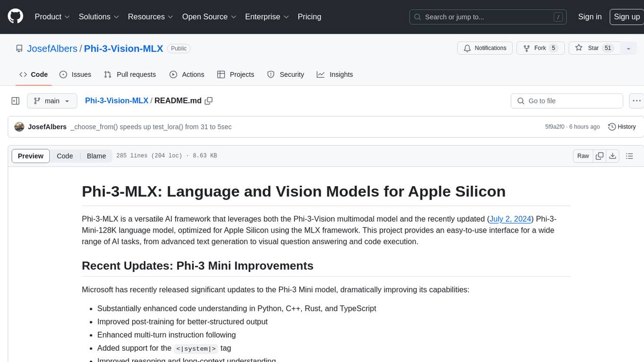The width and height of the screenshot is (644, 362).
Task: Switch to the Insights tab
Action: point(335,74)
